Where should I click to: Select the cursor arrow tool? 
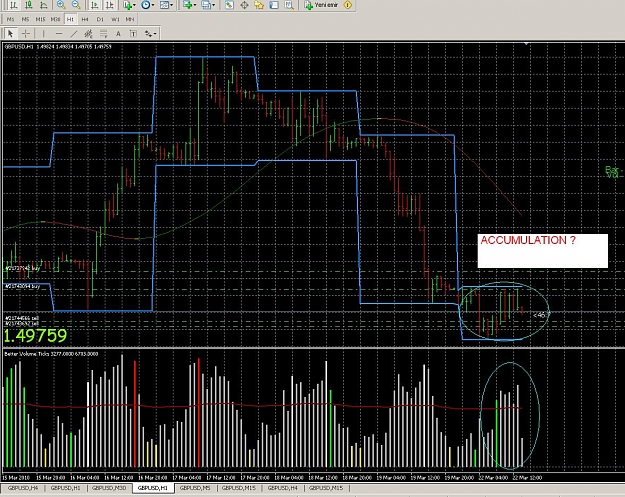tap(10, 33)
